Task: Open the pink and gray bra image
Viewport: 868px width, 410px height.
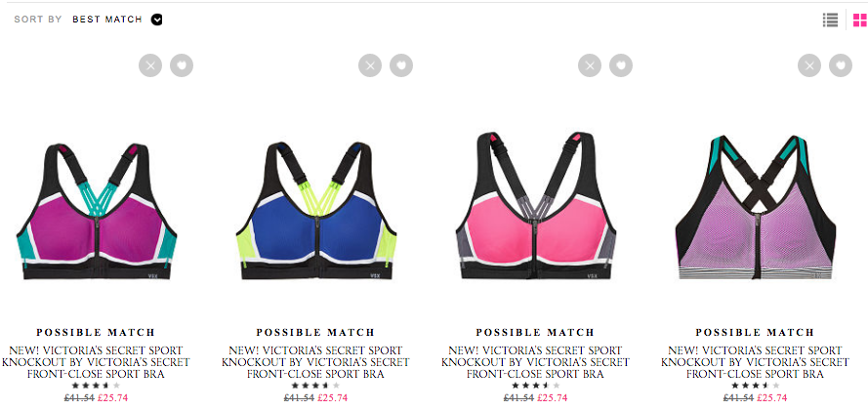Action: 536,205
